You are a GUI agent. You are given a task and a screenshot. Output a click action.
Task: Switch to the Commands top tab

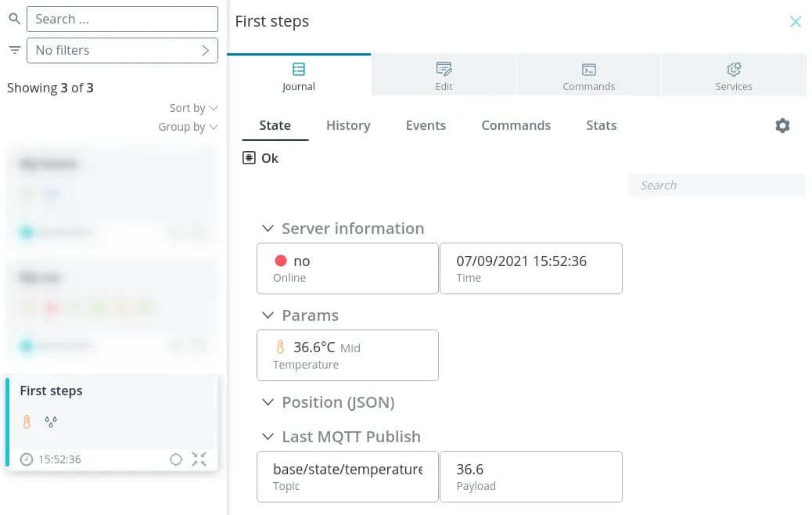[x=588, y=76]
